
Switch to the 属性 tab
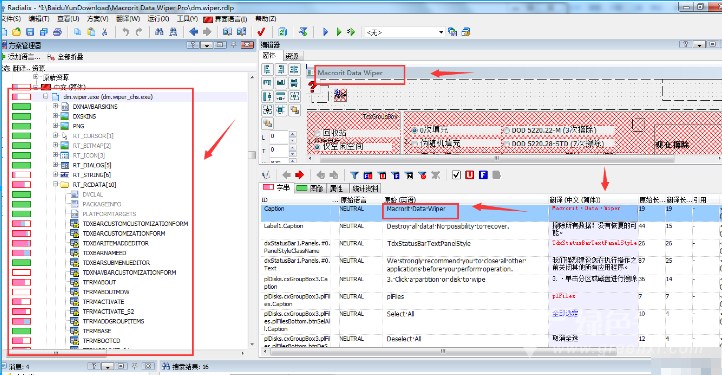coord(337,188)
